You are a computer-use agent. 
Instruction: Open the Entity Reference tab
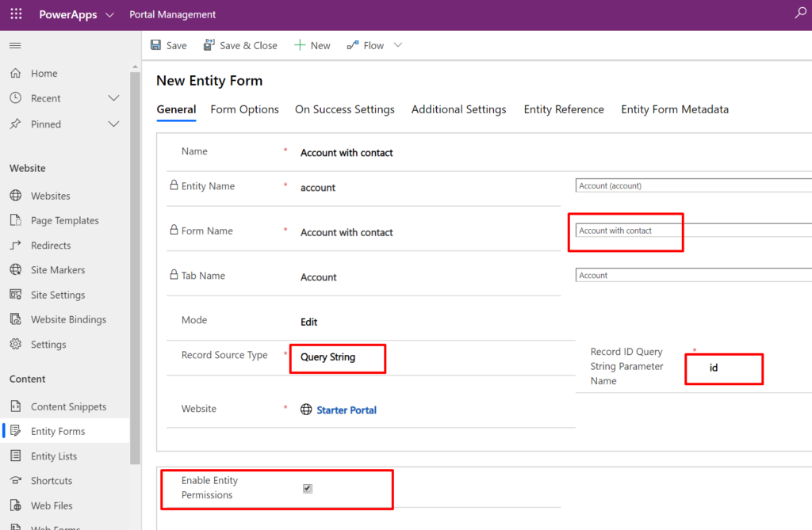(564, 110)
